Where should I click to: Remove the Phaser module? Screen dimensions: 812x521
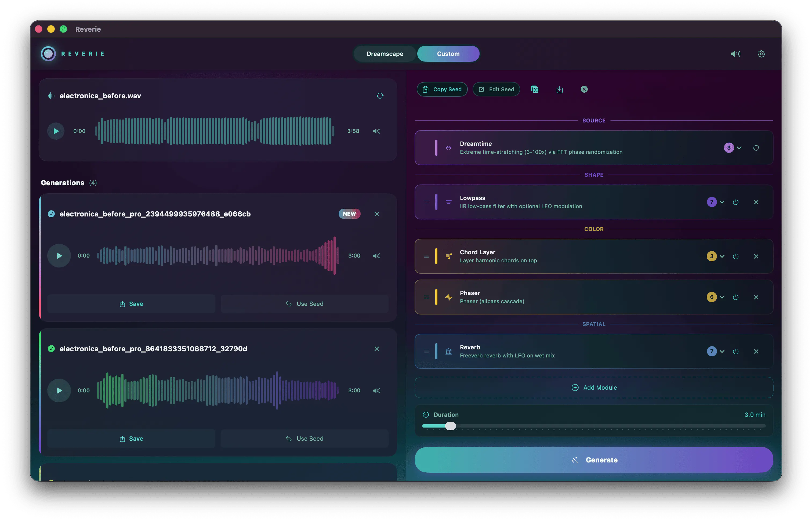click(x=756, y=297)
